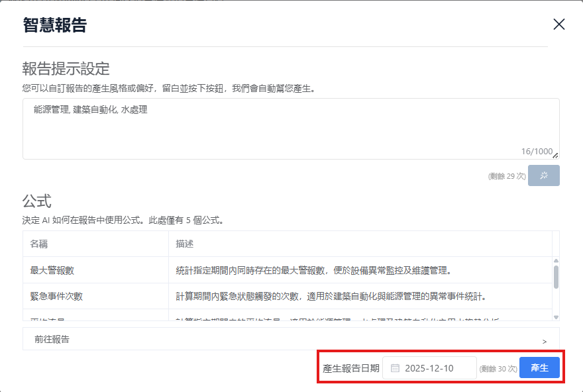Open the 產生報告日期 date picker
The image size is (583, 392).
tap(429, 368)
